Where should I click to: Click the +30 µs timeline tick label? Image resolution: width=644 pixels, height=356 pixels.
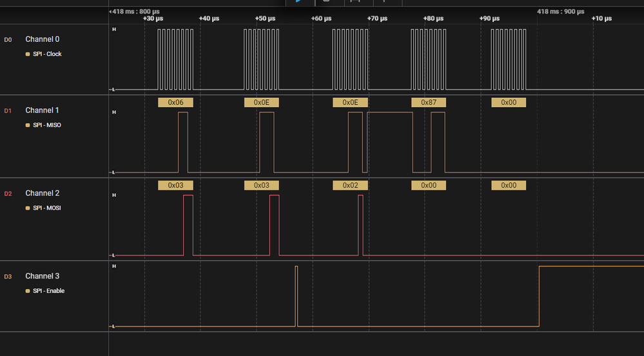[x=153, y=19]
